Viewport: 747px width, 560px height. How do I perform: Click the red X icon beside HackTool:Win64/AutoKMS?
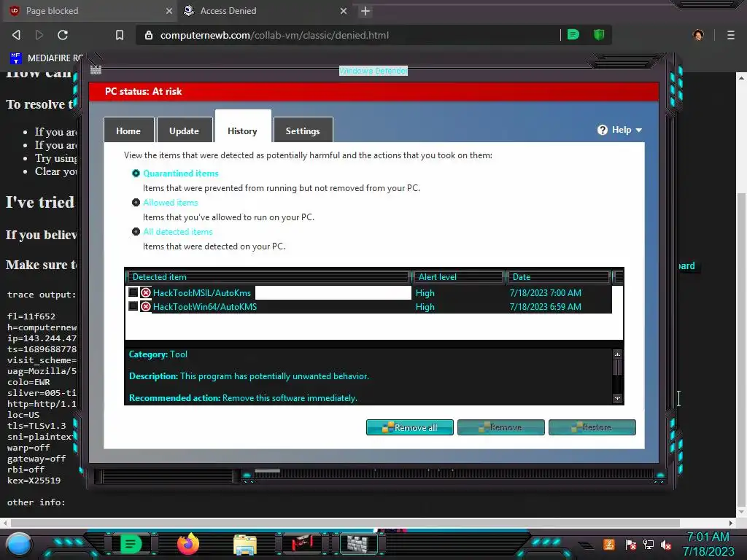click(146, 306)
